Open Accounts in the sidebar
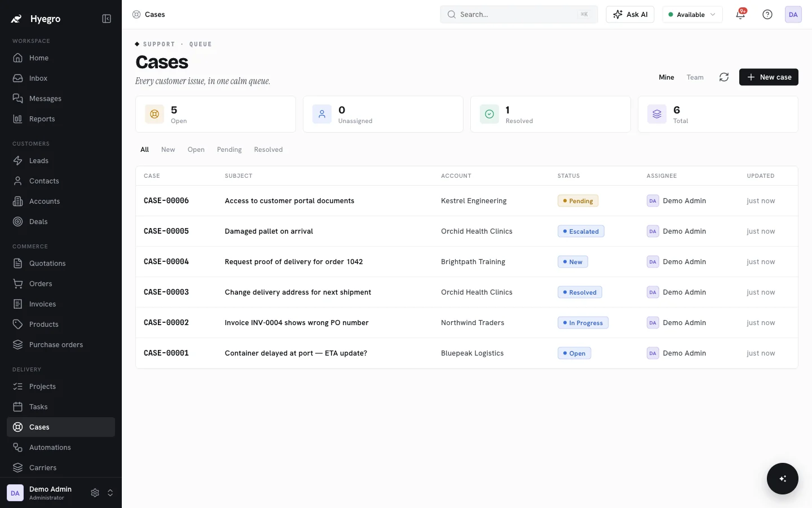Image resolution: width=812 pixels, height=508 pixels. pyautogui.click(x=61, y=201)
